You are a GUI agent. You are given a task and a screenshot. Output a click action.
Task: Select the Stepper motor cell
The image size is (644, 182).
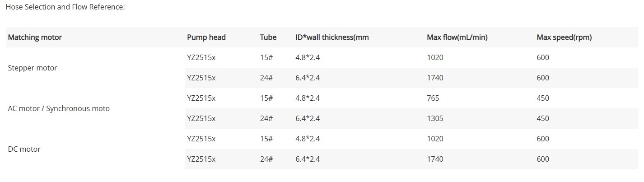point(33,68)
